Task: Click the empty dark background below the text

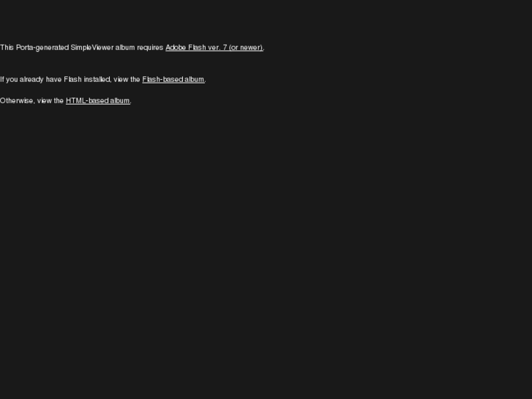Action: tap(266, 251)
